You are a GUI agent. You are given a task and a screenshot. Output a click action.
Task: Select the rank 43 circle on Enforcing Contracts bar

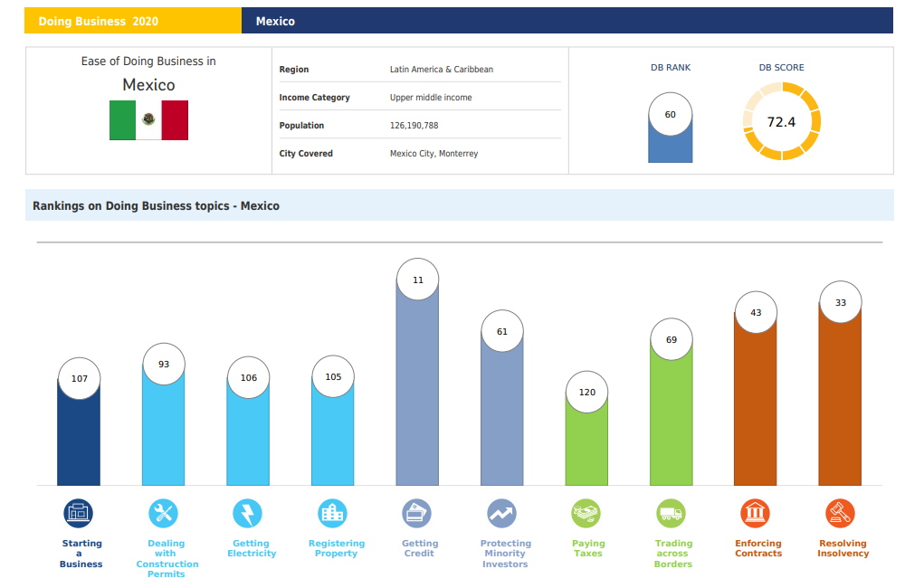(756, 312)
